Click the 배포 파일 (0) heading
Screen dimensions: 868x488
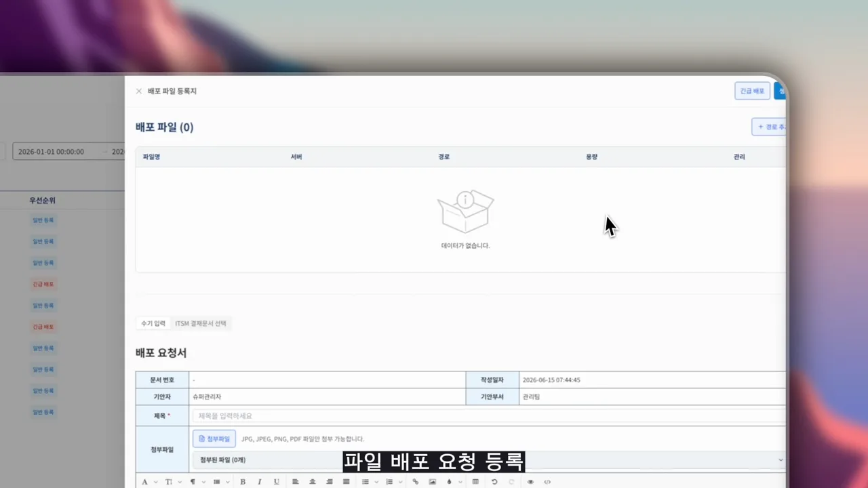point(164,127)
